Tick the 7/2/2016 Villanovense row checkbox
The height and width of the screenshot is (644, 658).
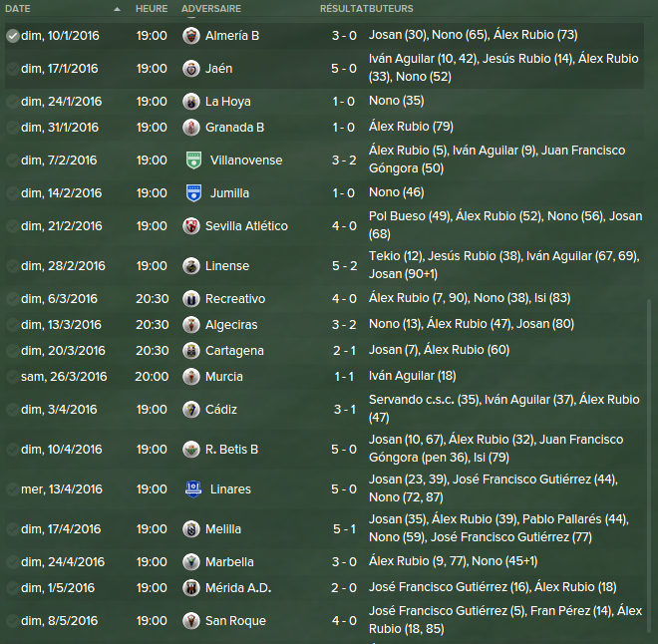point(12,161)
